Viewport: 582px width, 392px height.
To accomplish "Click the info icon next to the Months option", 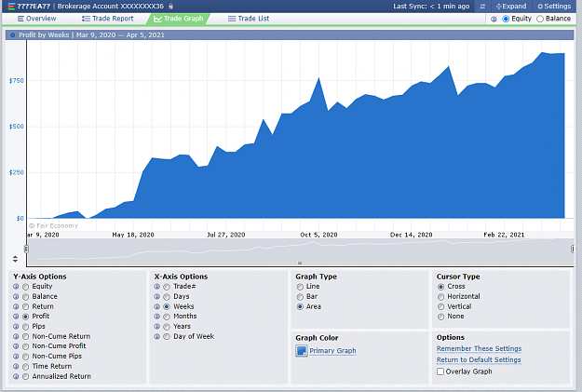I will (157, 317).
